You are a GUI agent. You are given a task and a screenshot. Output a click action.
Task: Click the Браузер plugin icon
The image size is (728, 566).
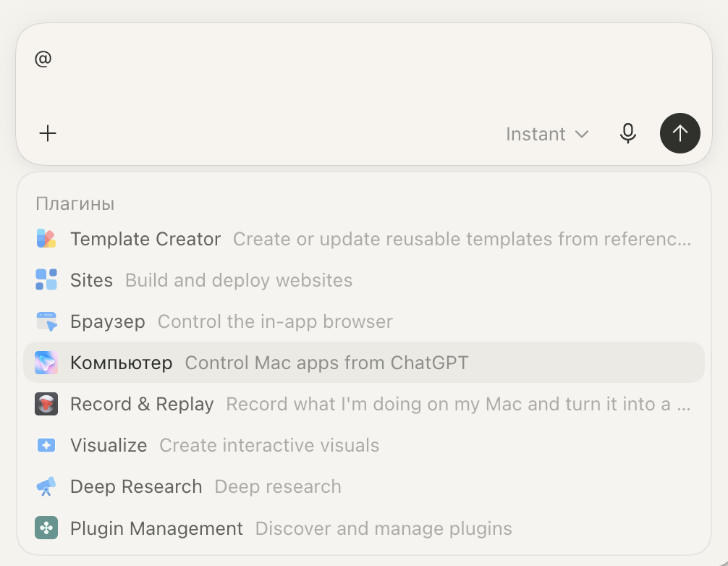pos(46,321)
